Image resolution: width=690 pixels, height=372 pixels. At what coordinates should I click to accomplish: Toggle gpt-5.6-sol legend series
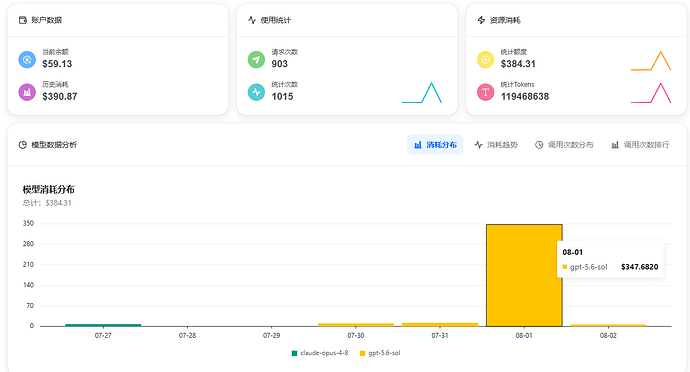[380, 353]
